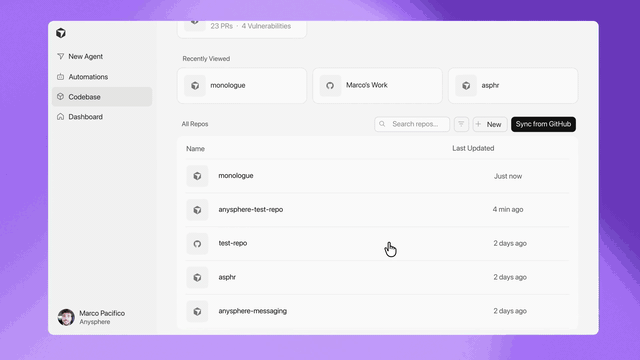Open Marco Pacifico account name
The image size is (640, 360).
click(x=102, y=313)
